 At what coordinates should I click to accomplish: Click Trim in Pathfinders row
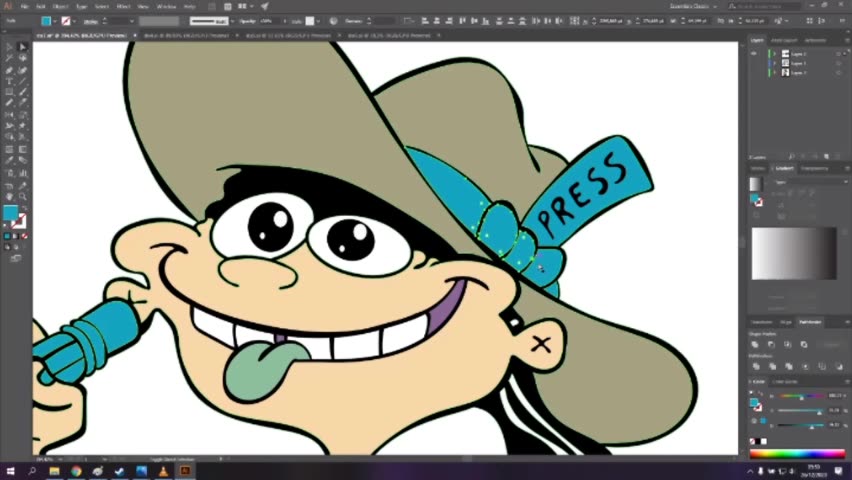772,366
